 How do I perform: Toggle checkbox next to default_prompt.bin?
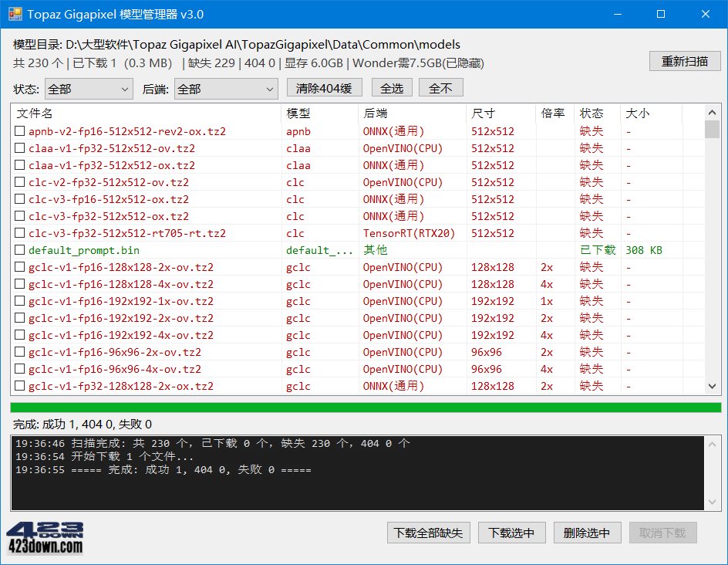(x=19, y=250)
